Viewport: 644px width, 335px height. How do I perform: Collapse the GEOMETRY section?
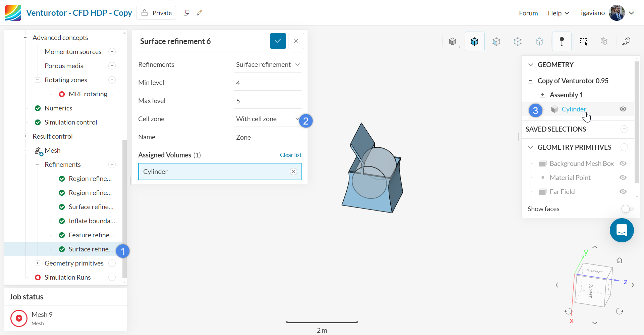[x=531, y=65]
